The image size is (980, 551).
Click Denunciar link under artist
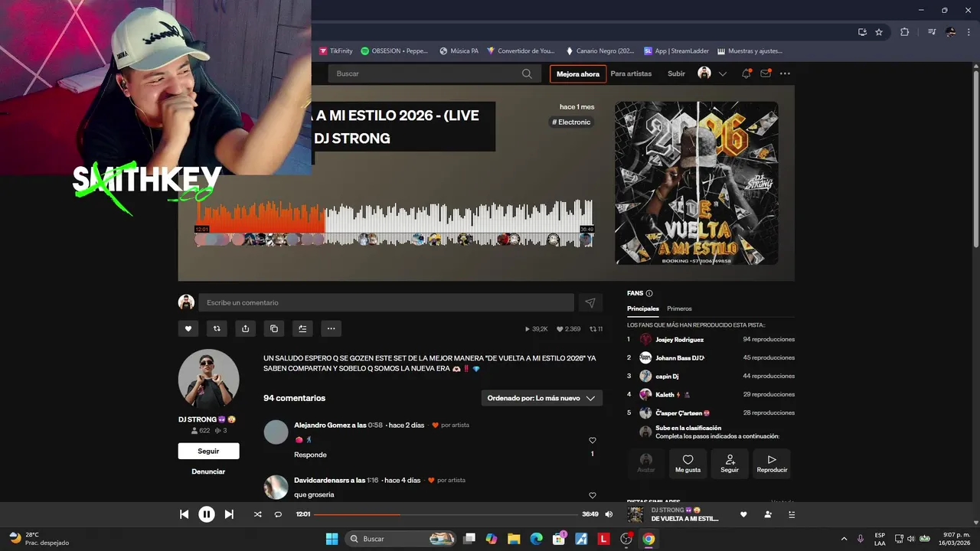(208, 471)
